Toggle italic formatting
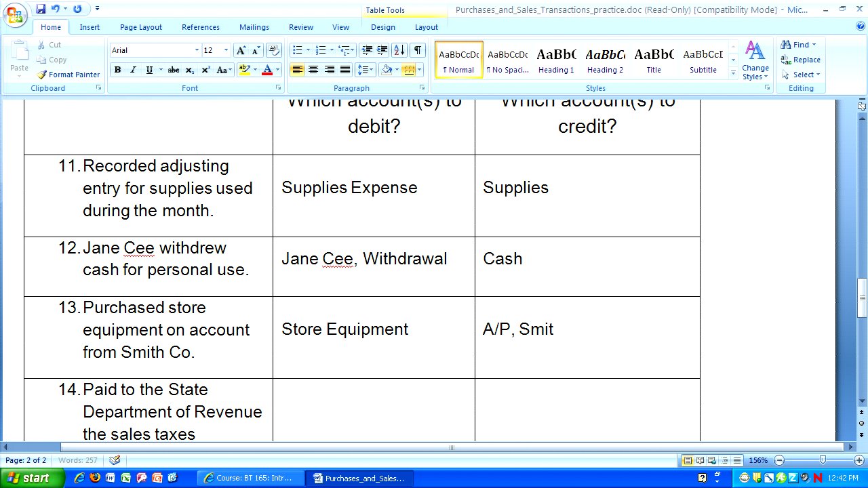The width and height of the screenshot is (868, 488). [x=133, y=70]
